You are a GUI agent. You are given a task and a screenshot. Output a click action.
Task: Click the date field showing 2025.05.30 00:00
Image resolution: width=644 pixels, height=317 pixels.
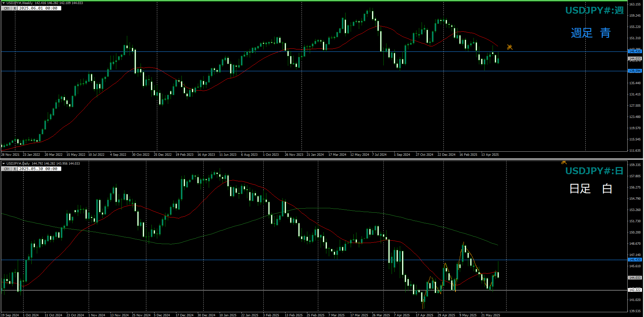coord(40,169)
